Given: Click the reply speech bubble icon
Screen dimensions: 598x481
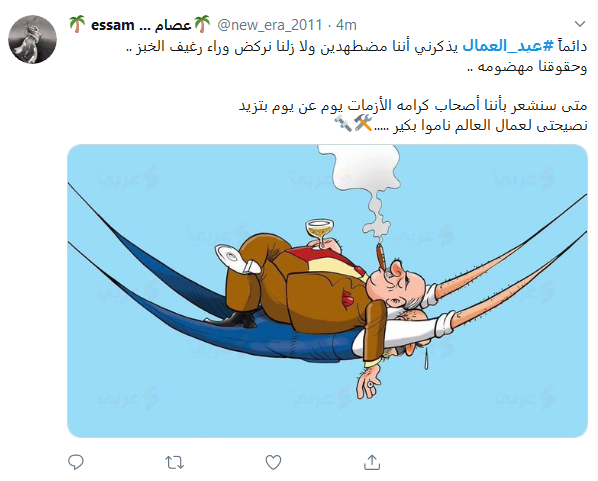Looking at the screenshot, I should coord(76,462).
